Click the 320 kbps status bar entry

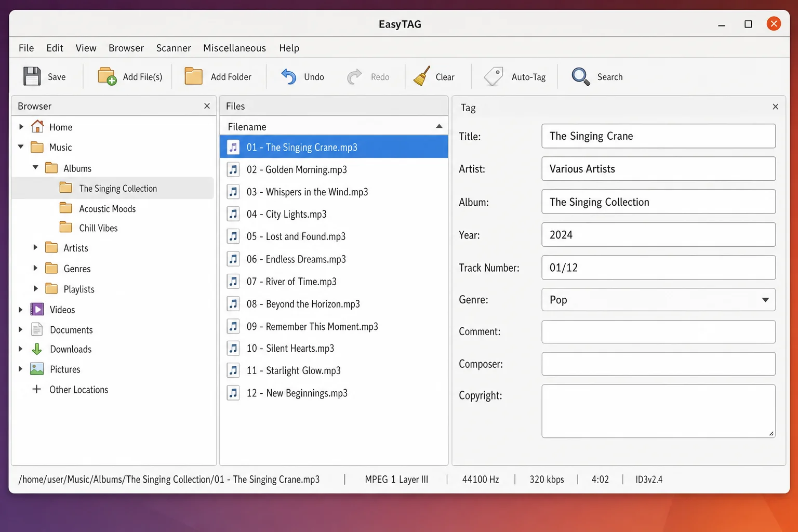click(547, 480)
